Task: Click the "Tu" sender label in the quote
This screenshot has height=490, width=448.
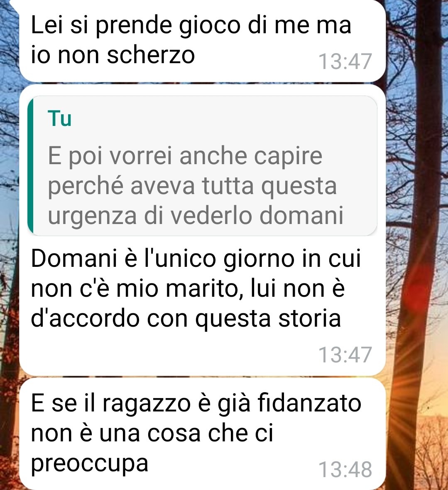Action: (60, 118)
